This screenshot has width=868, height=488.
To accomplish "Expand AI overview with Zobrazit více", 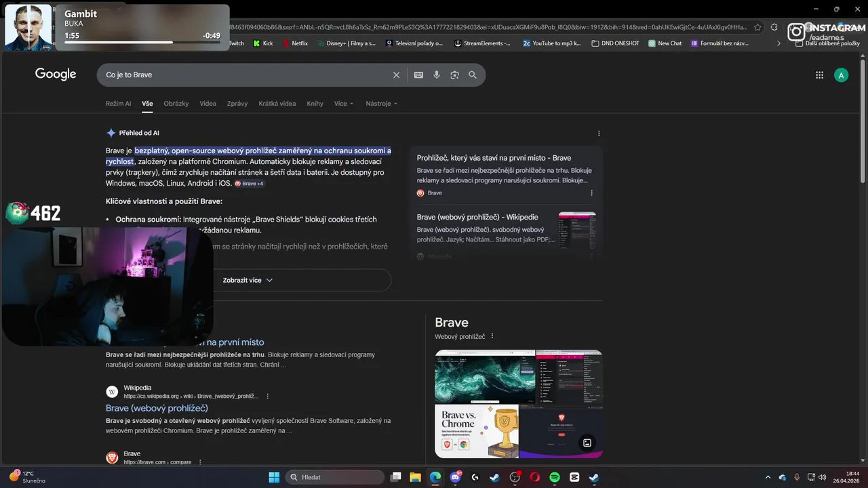I will coord(248,280).
